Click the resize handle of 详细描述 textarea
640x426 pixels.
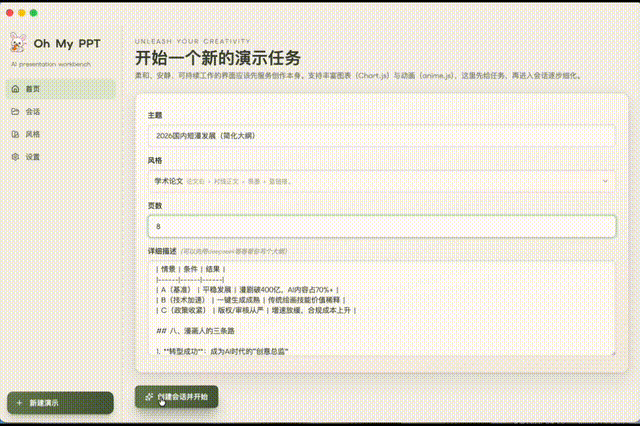[x=613, y=353]
